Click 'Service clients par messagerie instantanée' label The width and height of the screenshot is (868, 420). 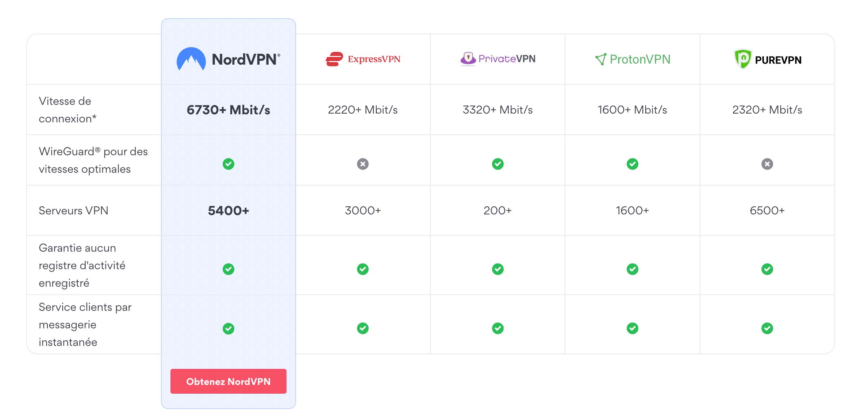click(85, 325)
